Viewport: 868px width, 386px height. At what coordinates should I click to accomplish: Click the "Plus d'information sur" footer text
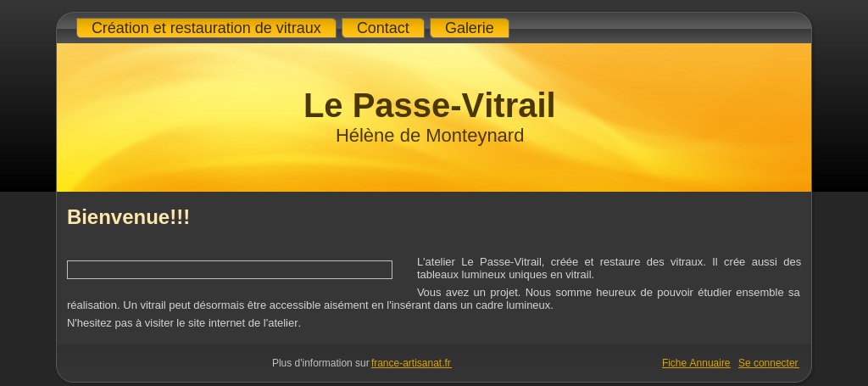point(320,363)
